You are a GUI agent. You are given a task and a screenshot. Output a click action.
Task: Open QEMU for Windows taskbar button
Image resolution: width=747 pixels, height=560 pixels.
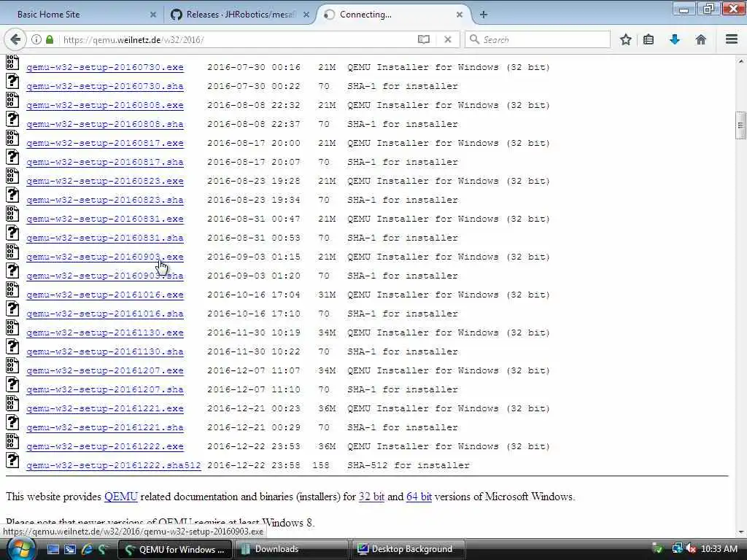click(174, 549)
